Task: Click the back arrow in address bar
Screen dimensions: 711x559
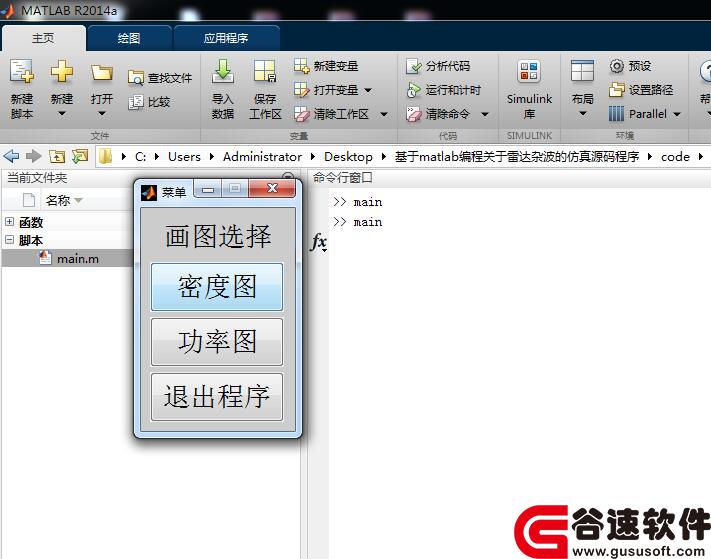Action: coord(11,156)
